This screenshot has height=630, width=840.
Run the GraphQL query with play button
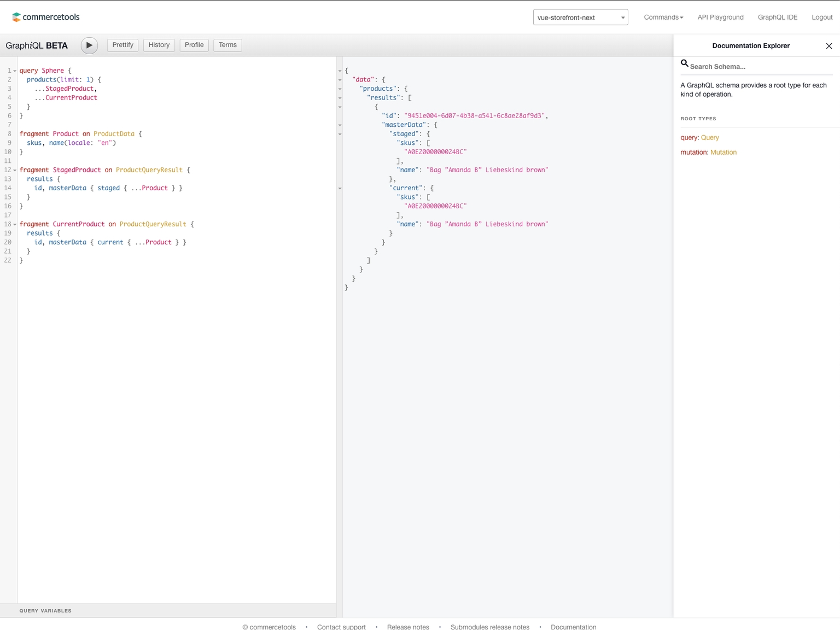(x=89, y=45)
